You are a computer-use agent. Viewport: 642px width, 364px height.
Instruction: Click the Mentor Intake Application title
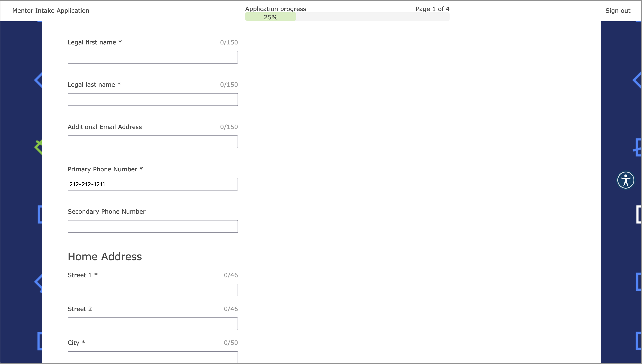[x=51, y=11]
